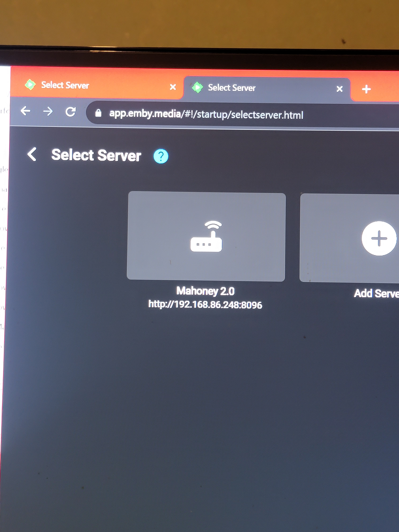Reload the page with refresh icon

70,112
